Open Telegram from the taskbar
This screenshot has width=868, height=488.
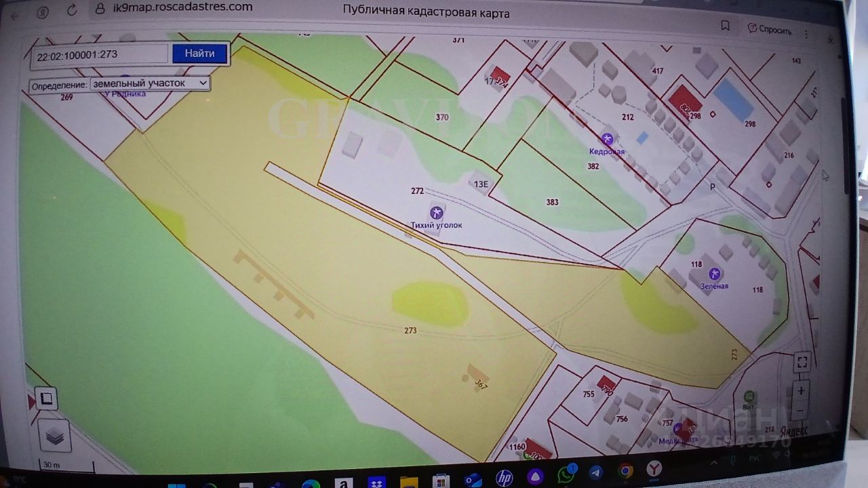595,472
